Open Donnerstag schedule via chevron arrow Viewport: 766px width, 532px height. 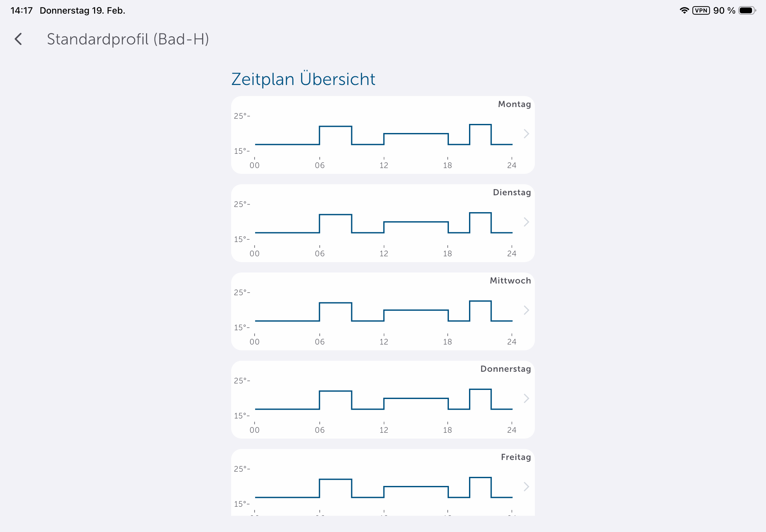click(526, 398)
